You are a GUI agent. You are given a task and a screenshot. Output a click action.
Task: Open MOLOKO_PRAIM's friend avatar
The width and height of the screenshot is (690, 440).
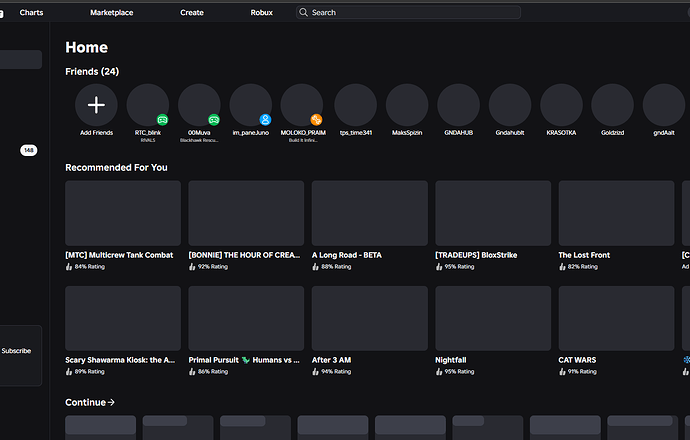point(302,105)
